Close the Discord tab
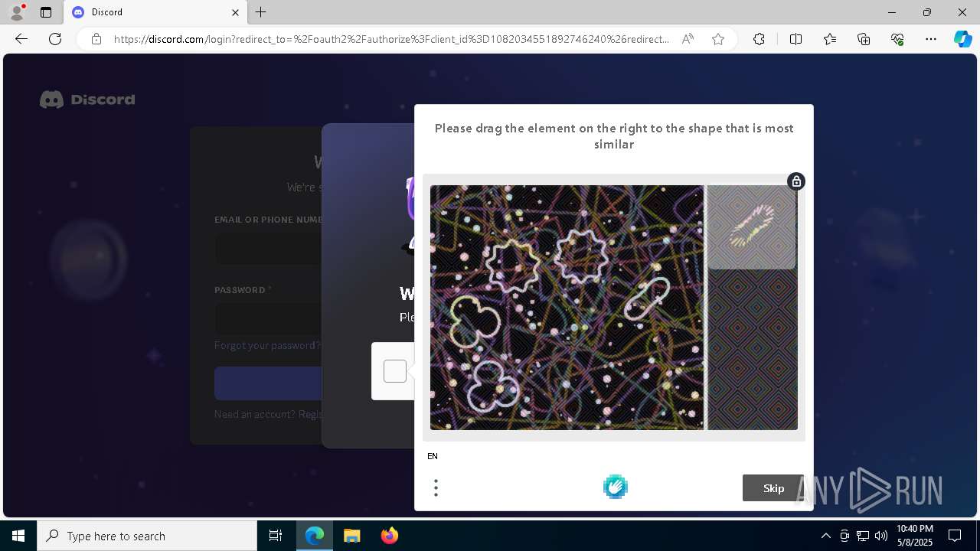Screen dimensions: 980x551 [x=235, y=12]
